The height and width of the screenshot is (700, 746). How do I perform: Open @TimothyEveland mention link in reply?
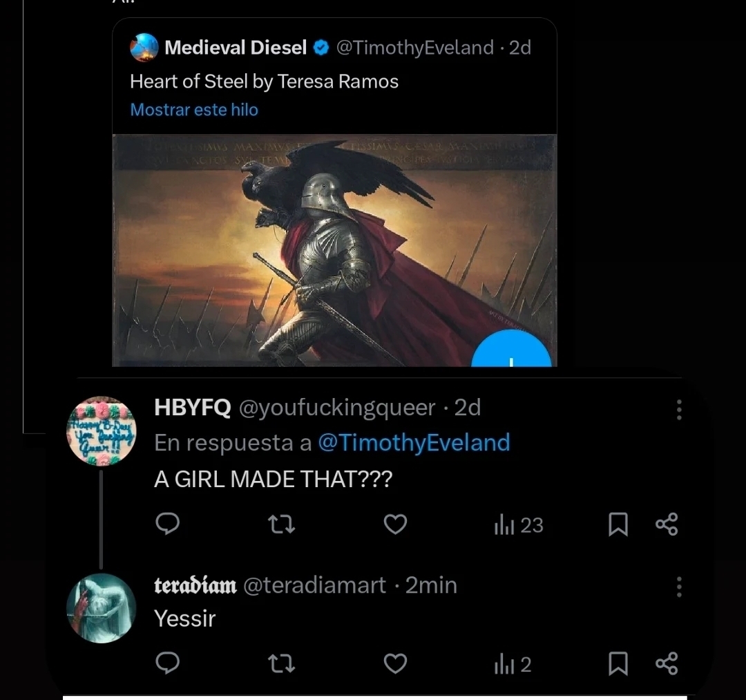413,443
